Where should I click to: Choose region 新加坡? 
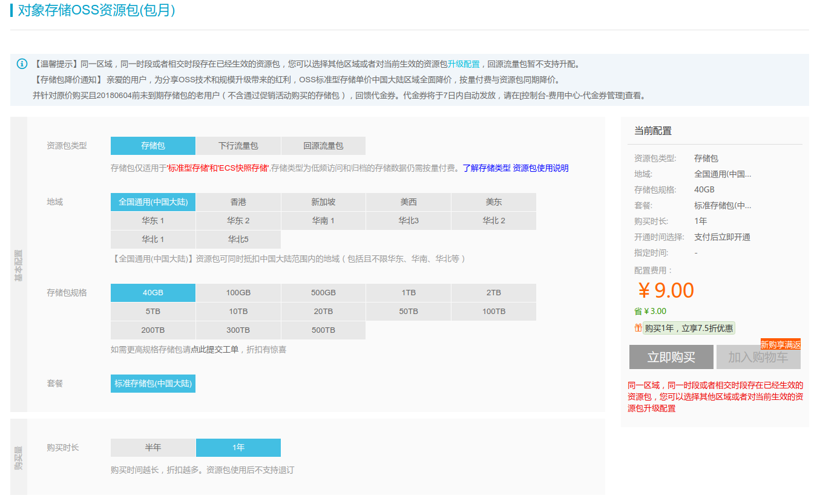click(x=323, y=202)
